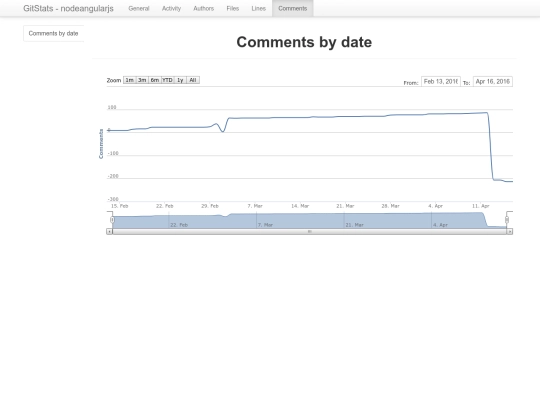Screen dimensions: 540x405
Task: Set chart zoom to 1y
Action: click(x=180, y=80)
